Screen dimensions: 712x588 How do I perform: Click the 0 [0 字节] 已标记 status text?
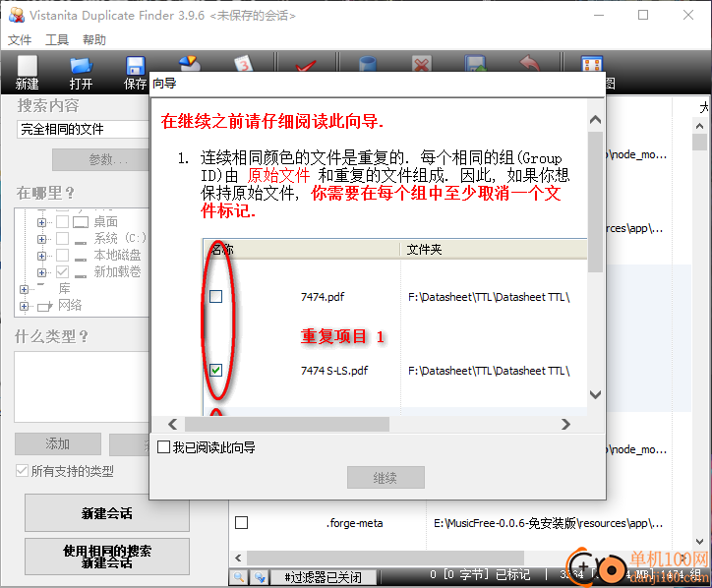[x=480, y=575]
